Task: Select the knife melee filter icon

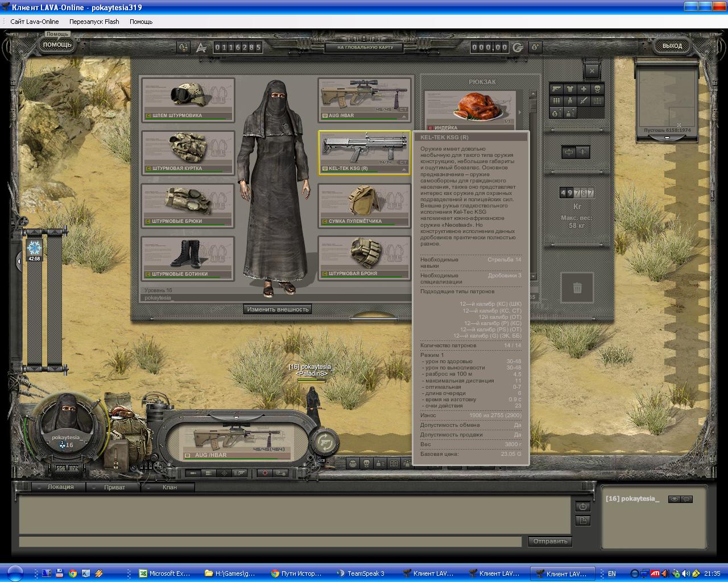Action: (584, 101)
